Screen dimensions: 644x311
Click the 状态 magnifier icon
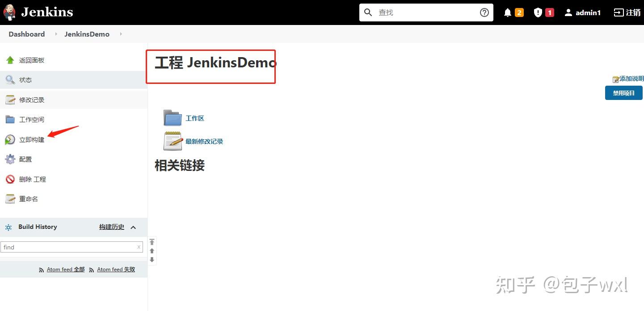(x=10, y=79)
